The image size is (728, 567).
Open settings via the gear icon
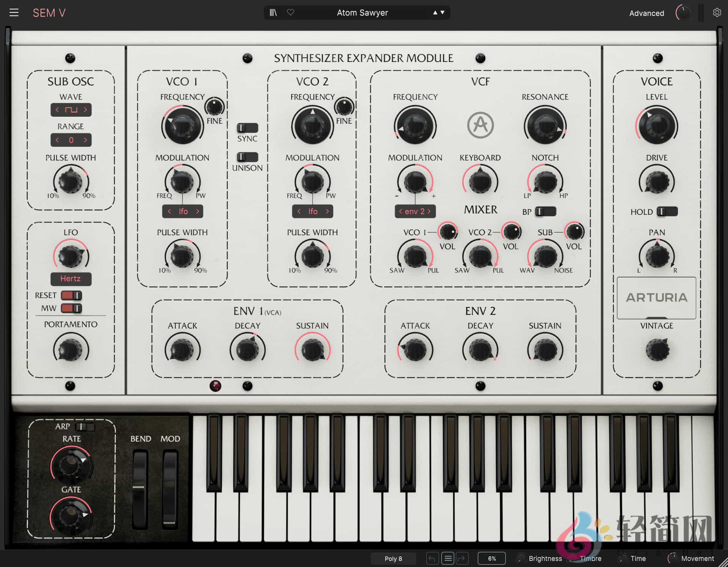(717, 12)
